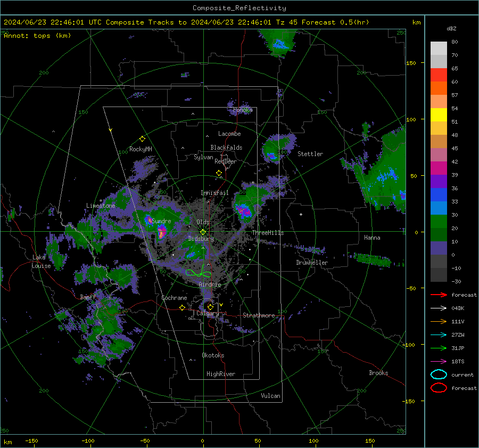Click the Composite_Reflectivity title
Viewport: 479px width, 448px height.
click(x=240, y=8)
